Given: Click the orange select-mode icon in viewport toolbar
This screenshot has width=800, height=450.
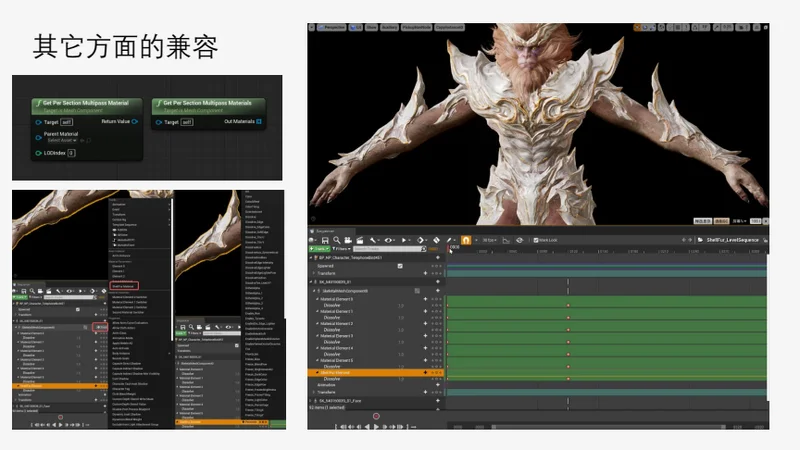Looking at the screenshot, I should (x=637, y=28).
